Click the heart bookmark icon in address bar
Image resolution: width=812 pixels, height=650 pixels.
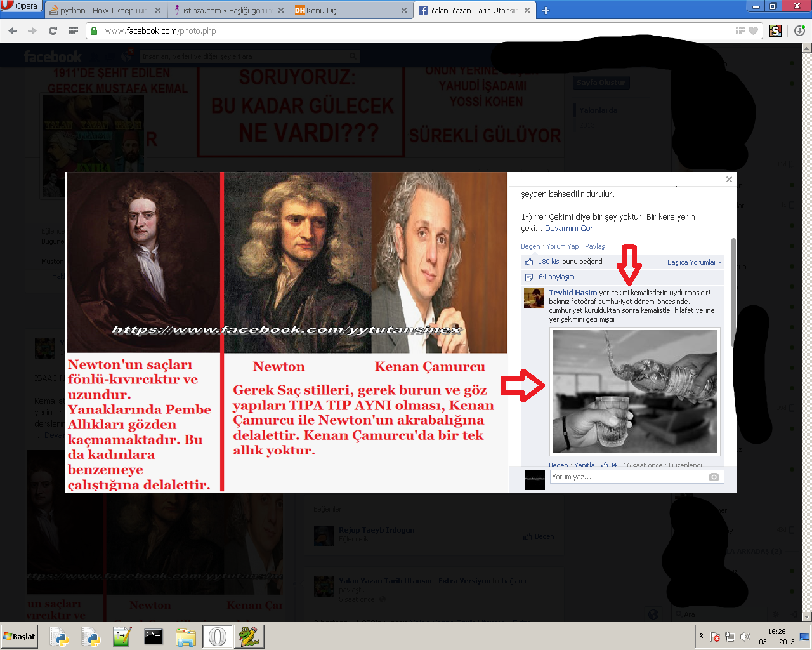click(753, 30)
